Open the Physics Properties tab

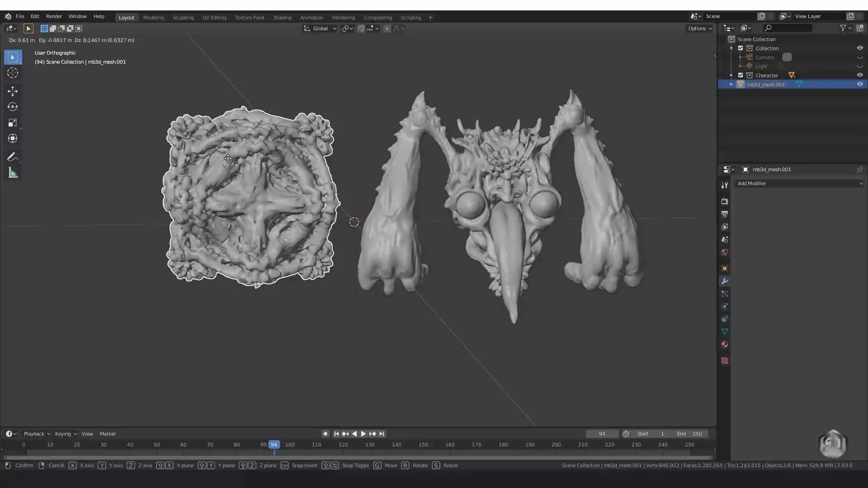coord(725,306)
